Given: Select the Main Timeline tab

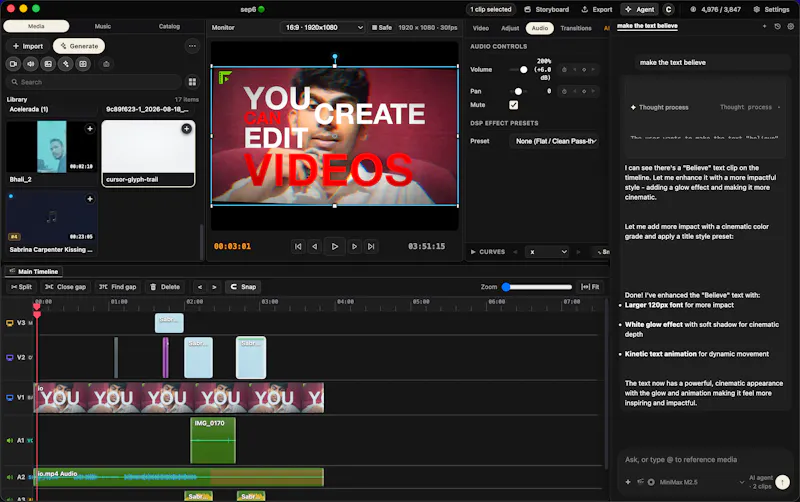Looking at the screenshot, I should [34, 271].
